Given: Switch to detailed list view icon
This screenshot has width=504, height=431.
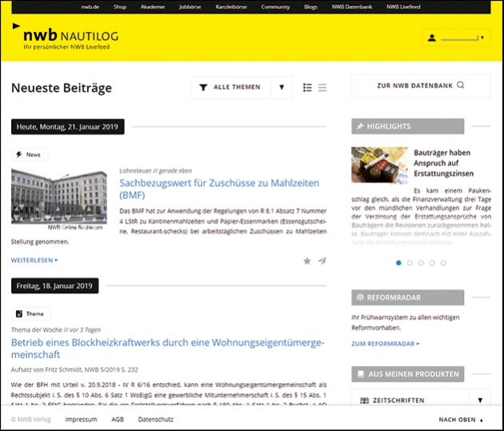Looking at the screenshot, I should [308, 87].
